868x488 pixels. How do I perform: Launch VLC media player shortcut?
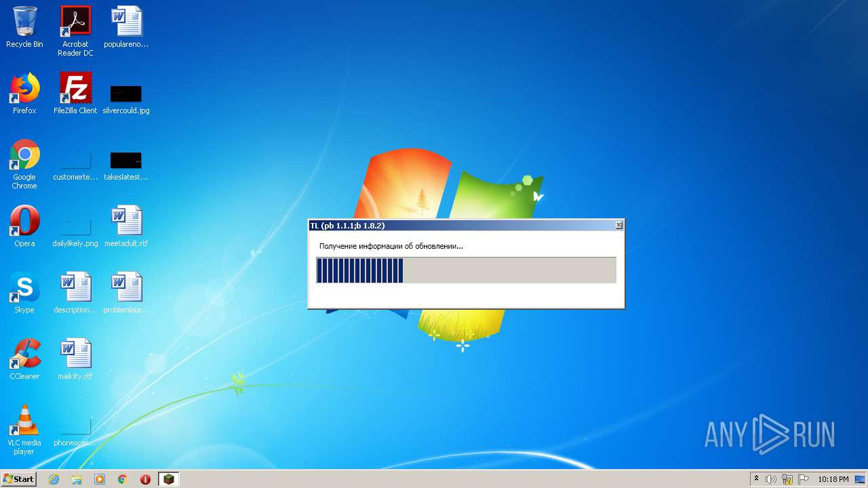(24, 430)
